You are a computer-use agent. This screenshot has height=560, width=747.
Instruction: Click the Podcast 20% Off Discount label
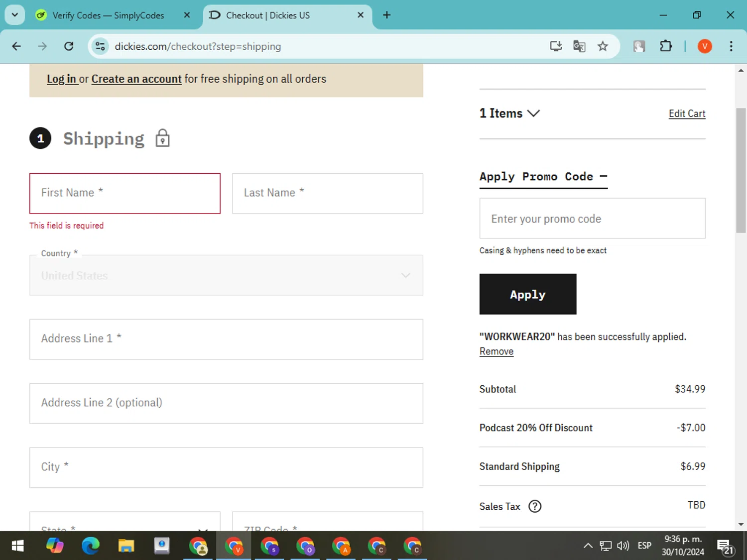coord(536,428)
